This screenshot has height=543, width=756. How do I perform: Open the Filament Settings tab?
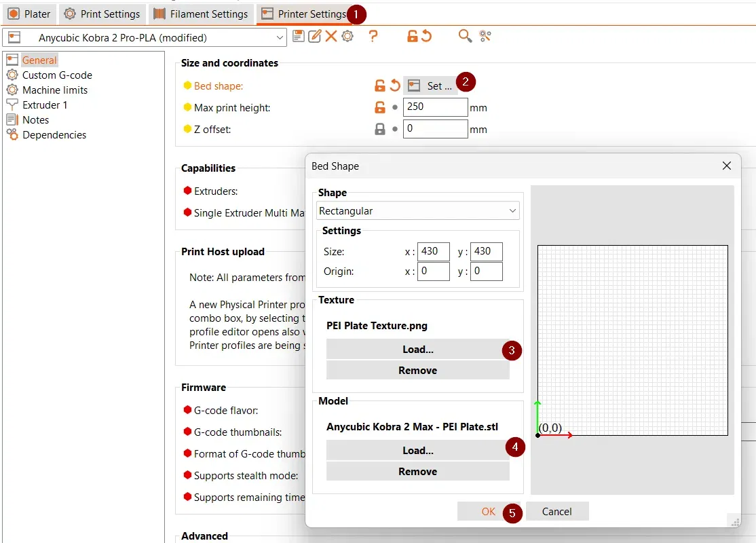point(201,14)
